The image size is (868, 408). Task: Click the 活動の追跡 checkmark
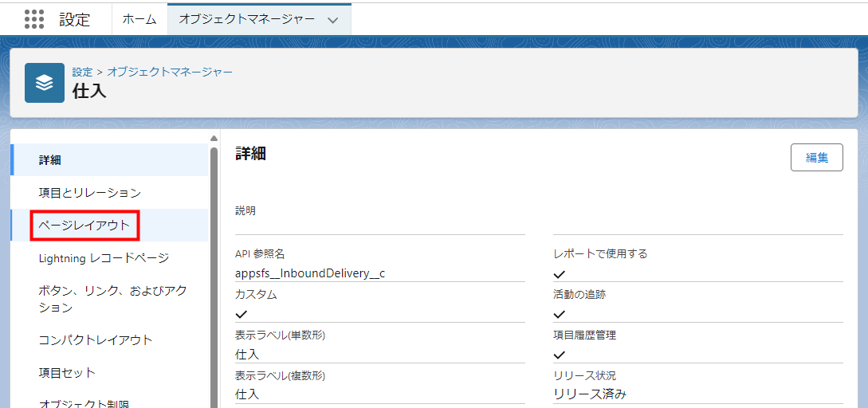[560, 314]
